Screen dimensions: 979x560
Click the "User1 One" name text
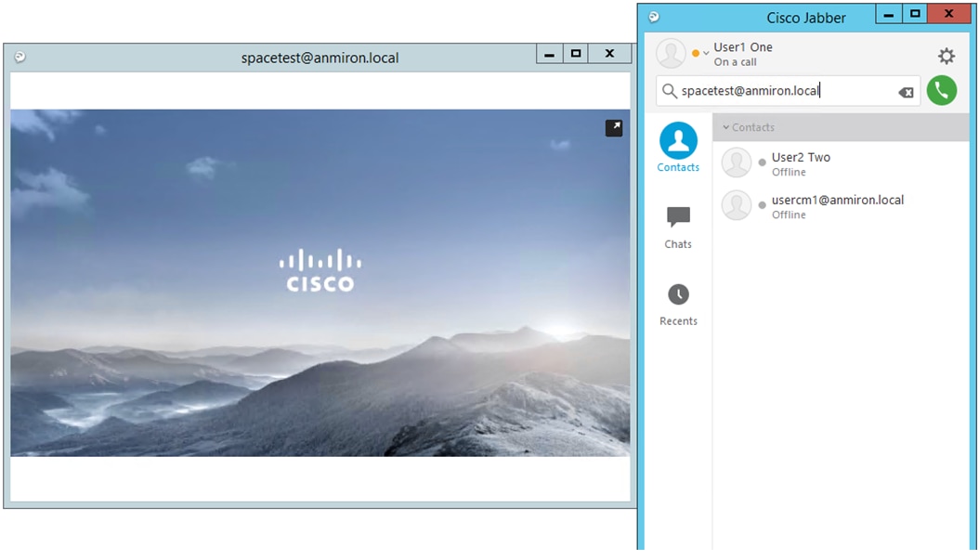click(x=743, y=46)
